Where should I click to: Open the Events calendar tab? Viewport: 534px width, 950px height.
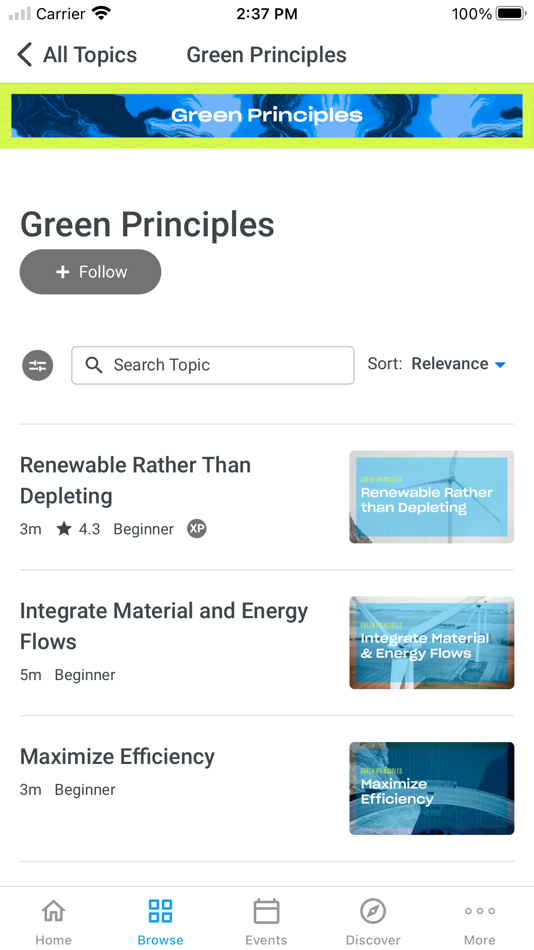tap(266, 921)
